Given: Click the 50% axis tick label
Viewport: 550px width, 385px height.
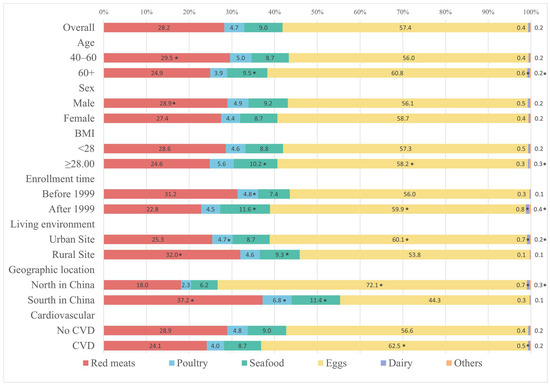Looking at the screenshot, I should click(317, 12).
